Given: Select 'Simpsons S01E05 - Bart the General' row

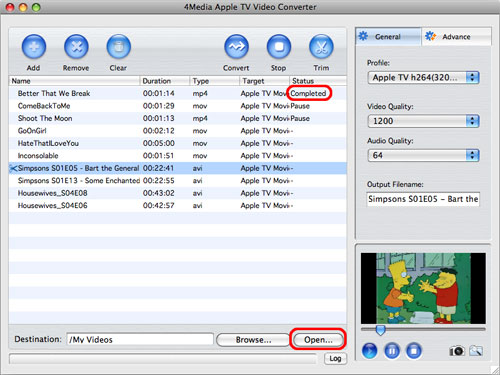Looking at the screenshot, I should click(178, 168).
